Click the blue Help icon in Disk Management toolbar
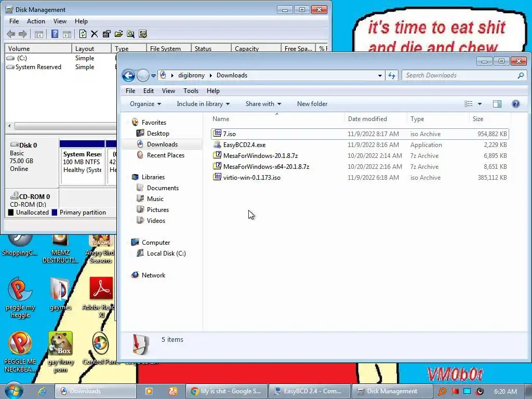Viewport: 532px width, 399px height. (55, 34)
